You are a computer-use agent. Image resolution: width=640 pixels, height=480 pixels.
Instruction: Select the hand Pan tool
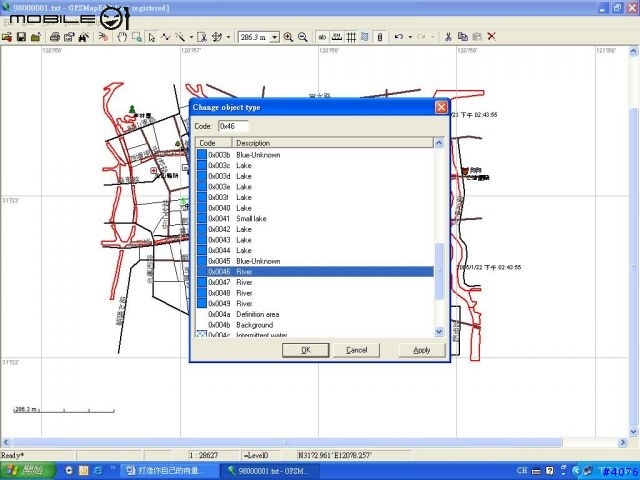click(x=122, y=37)
